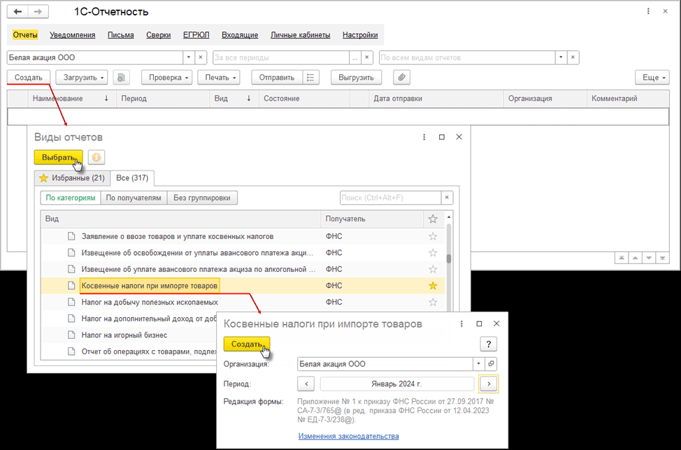Switch to the Уведомления section
The height and width of the screenshot is (450, 681).
(x=72, y=35)
